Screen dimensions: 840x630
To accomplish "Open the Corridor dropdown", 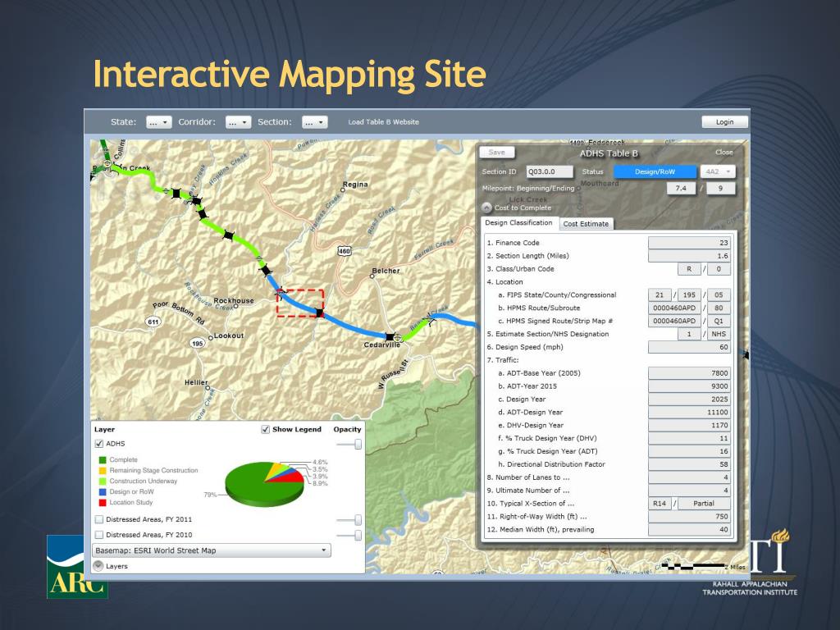I will 238,122.
